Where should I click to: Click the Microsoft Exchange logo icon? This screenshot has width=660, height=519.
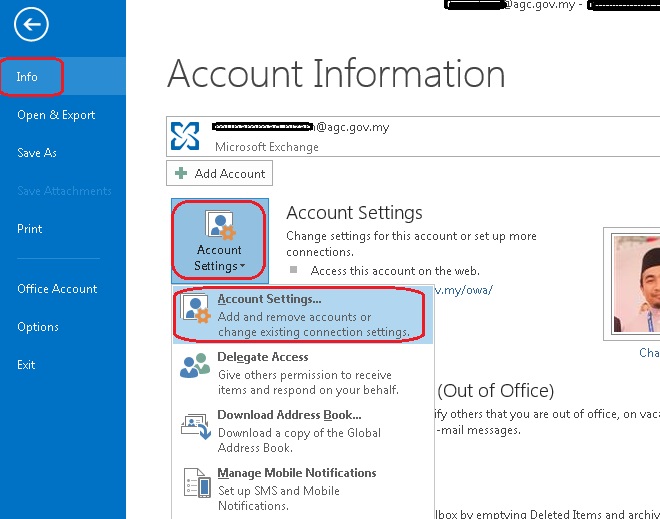point(185,136)
